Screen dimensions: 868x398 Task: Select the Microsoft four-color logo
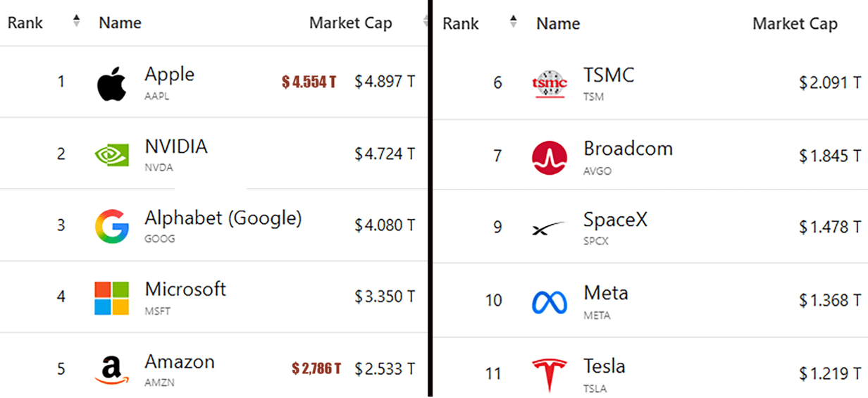pyautogui.click(x=111, y=298)
